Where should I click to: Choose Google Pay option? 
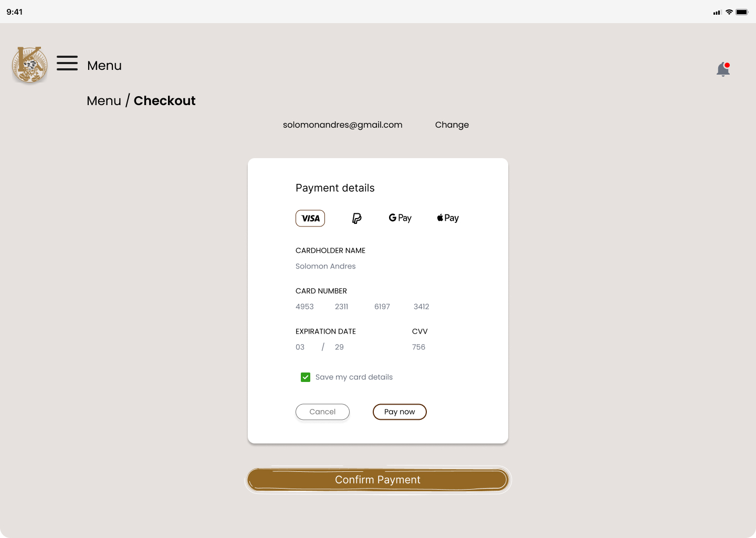(400, 218)
